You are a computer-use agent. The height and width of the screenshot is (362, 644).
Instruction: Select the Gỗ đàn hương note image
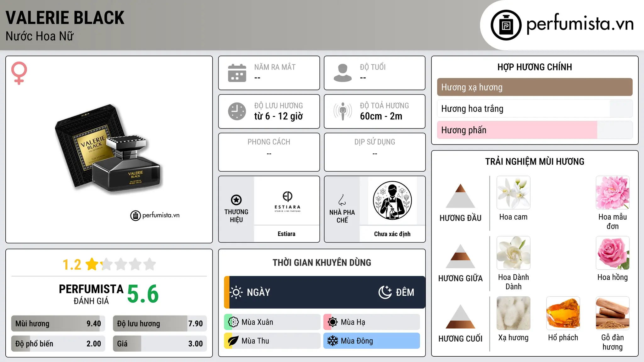pos(613,313)
